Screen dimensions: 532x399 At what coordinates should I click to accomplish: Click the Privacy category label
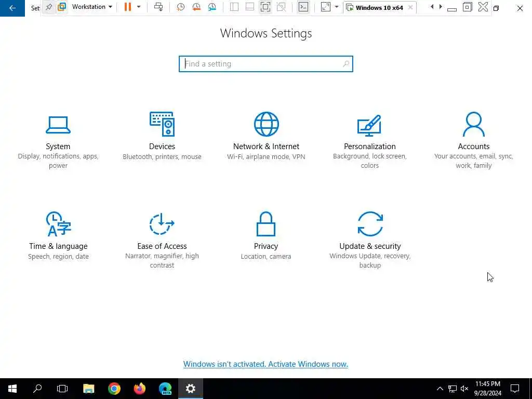click(266, 246)
